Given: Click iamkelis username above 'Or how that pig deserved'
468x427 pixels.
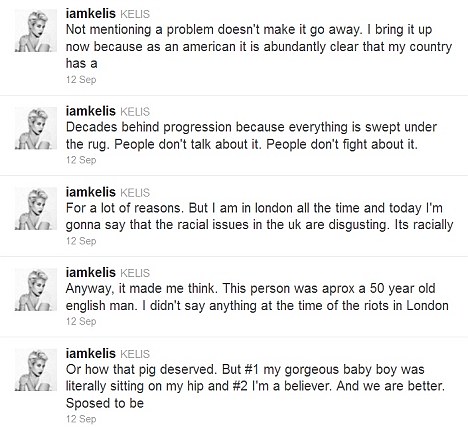Looking at the screenshot, I should (x=91, y=353).
